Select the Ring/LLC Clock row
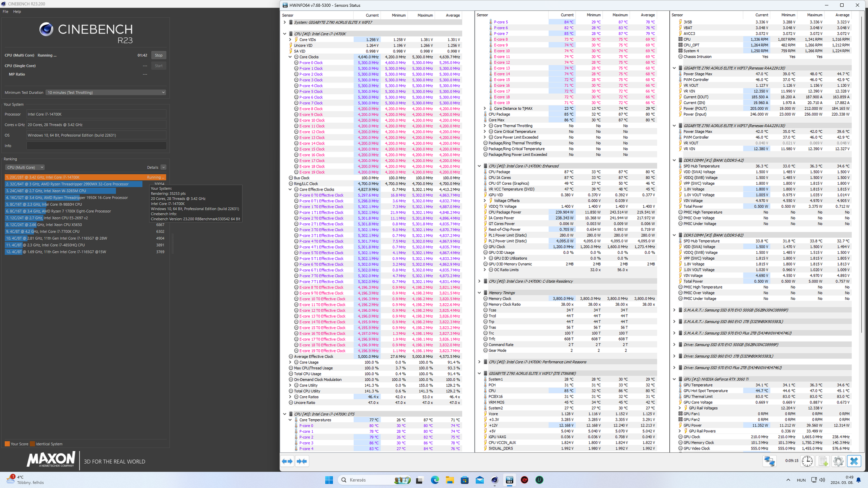This screenshot has height=488, width=868. point(372,183)
